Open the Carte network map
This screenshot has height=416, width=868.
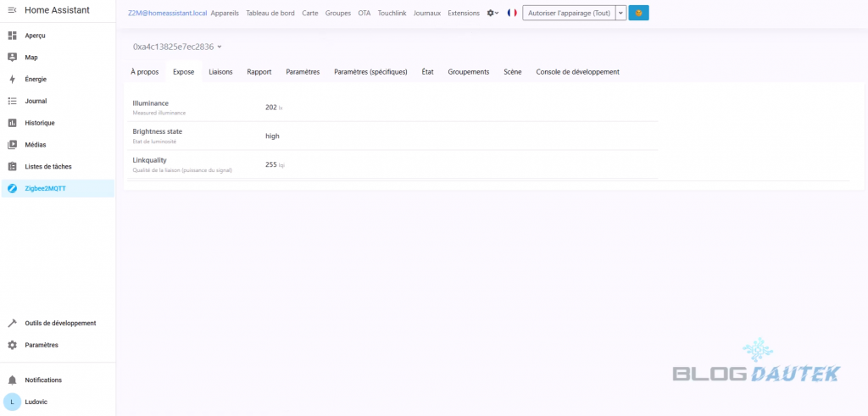(x=310, y=14)
